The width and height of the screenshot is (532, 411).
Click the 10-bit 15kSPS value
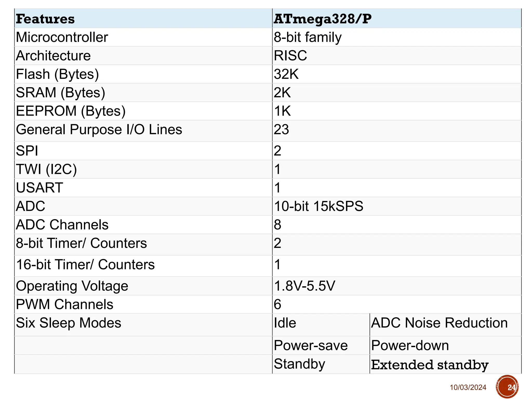[318, 206]
